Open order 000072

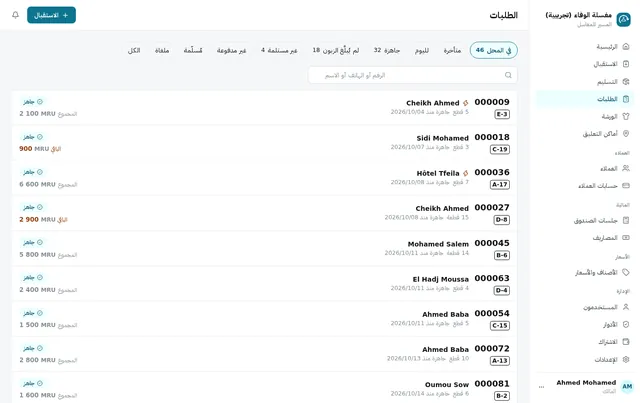tap(264, 354)
